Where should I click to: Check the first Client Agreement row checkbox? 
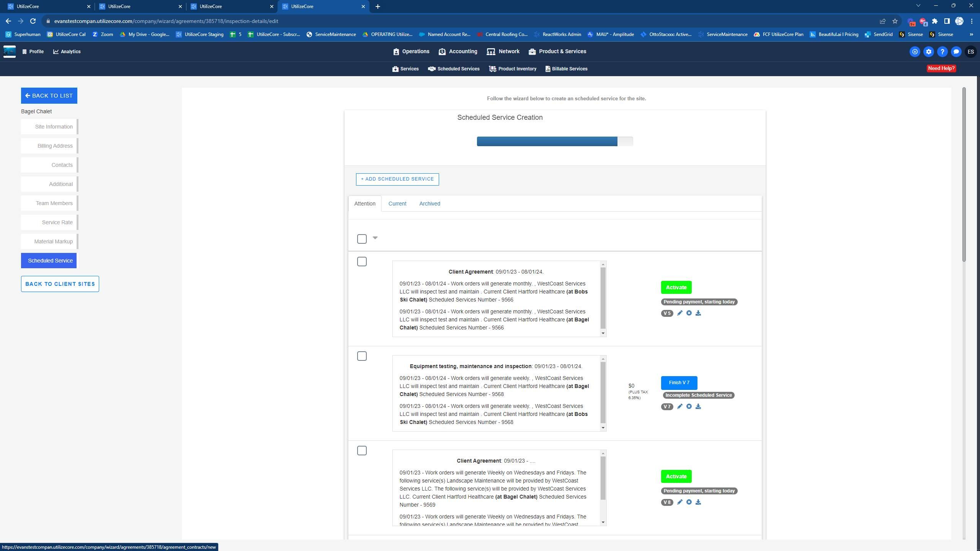[x=362, y=262]
